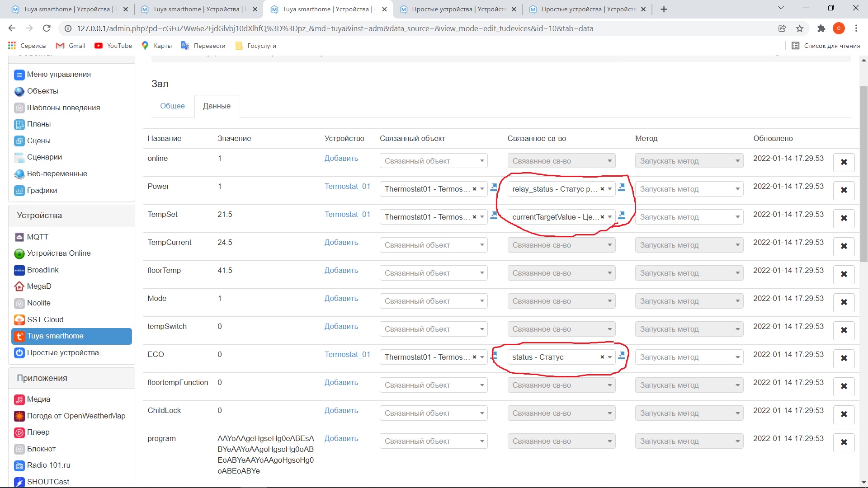This screenshot has width=868, height=488.
Task: Remove Thermostat01 object from Power row
Action: coord(474,189)
